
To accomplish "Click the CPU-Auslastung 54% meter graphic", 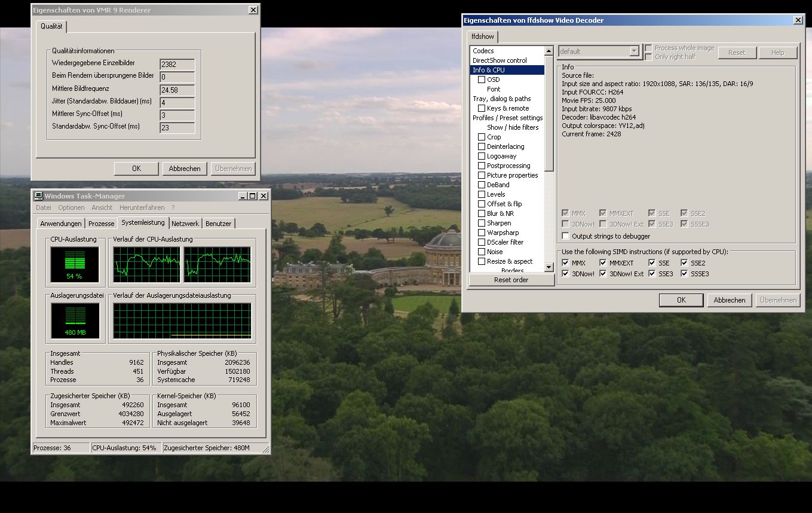I will (75, 264).
